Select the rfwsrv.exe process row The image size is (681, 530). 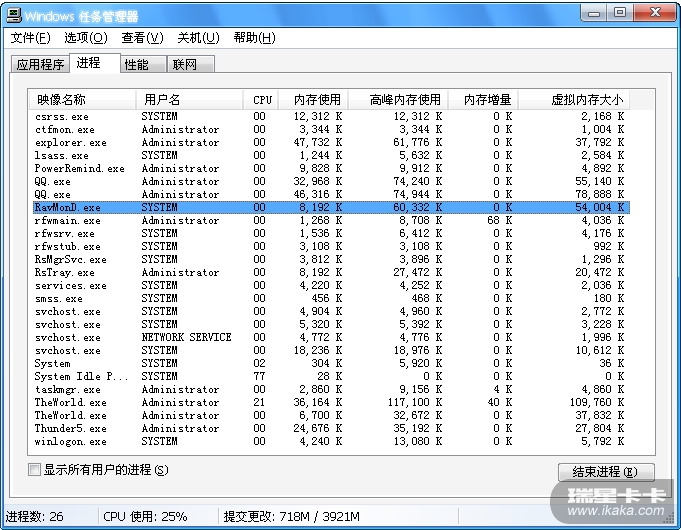click(331, 233)
